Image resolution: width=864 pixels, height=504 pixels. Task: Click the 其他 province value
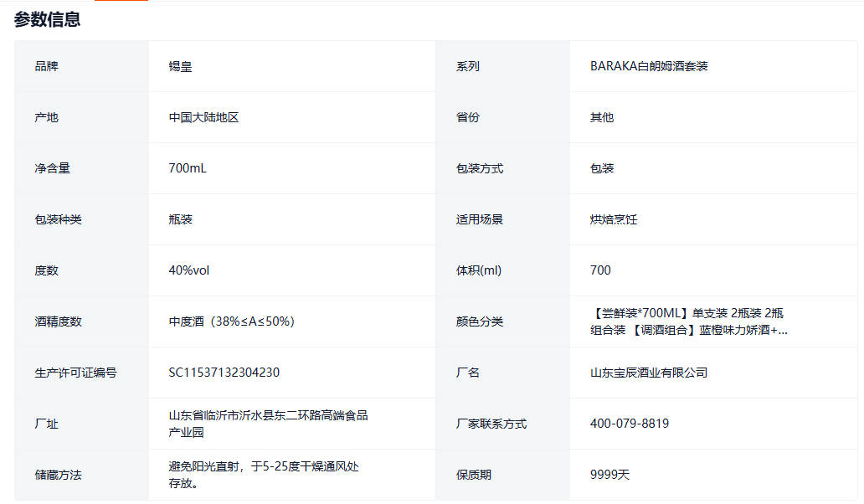(602, 117)
